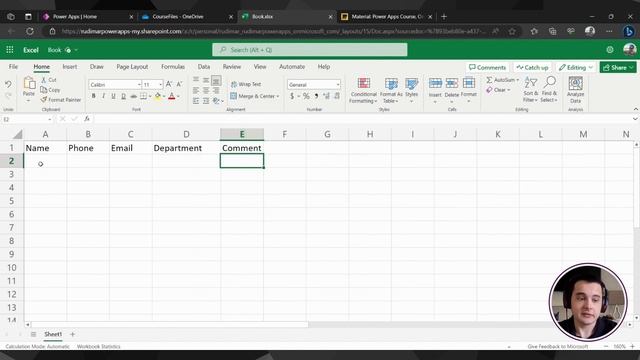
Task: Add a new sheet with plus icon
Action: click(x=72, y=334)
